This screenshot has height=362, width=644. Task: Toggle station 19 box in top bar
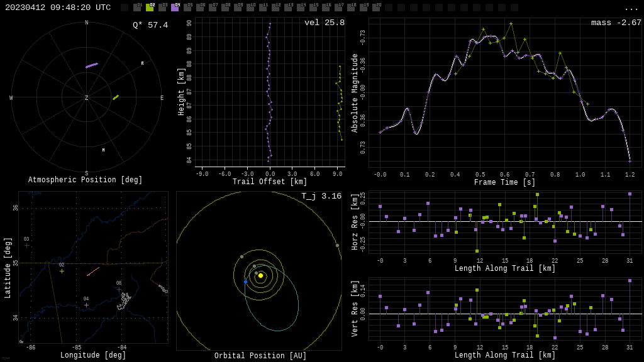tap(364, 8)
